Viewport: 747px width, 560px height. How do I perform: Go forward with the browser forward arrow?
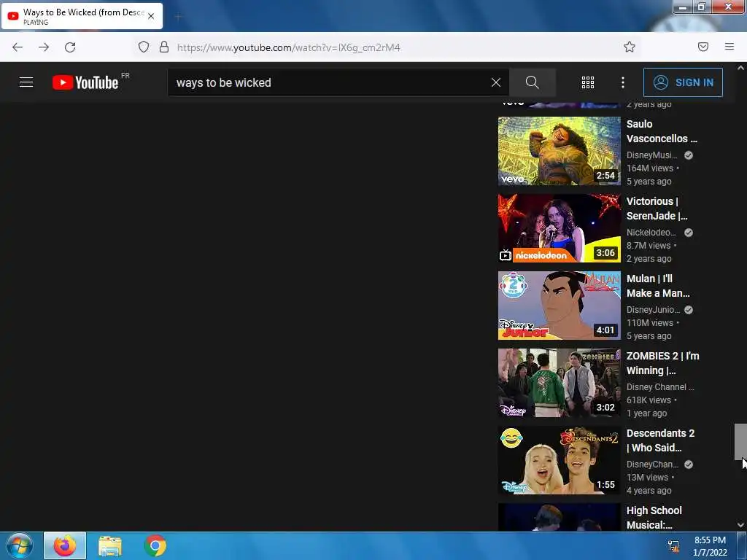pyautogui.click(x=44, y=47)
